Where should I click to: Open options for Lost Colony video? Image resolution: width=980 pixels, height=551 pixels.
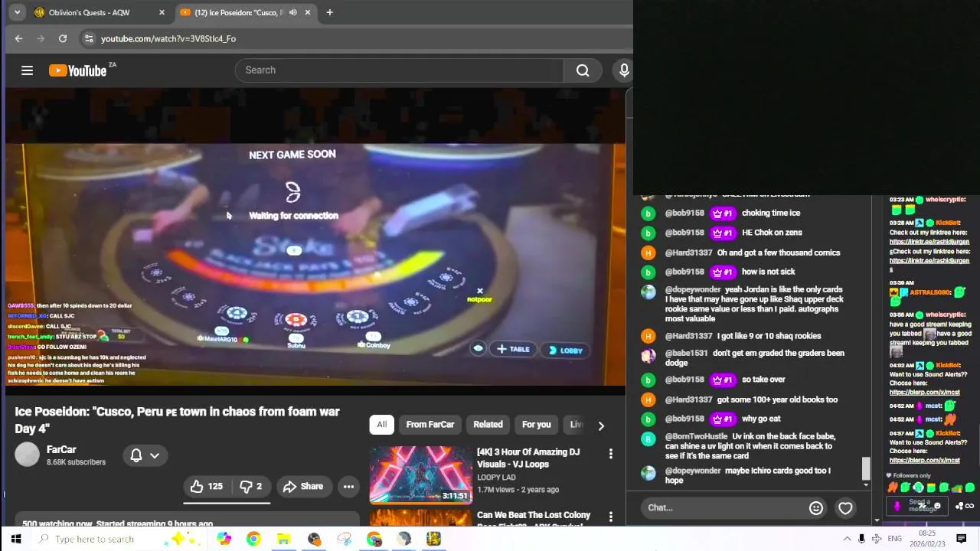(x=611, y=517)
